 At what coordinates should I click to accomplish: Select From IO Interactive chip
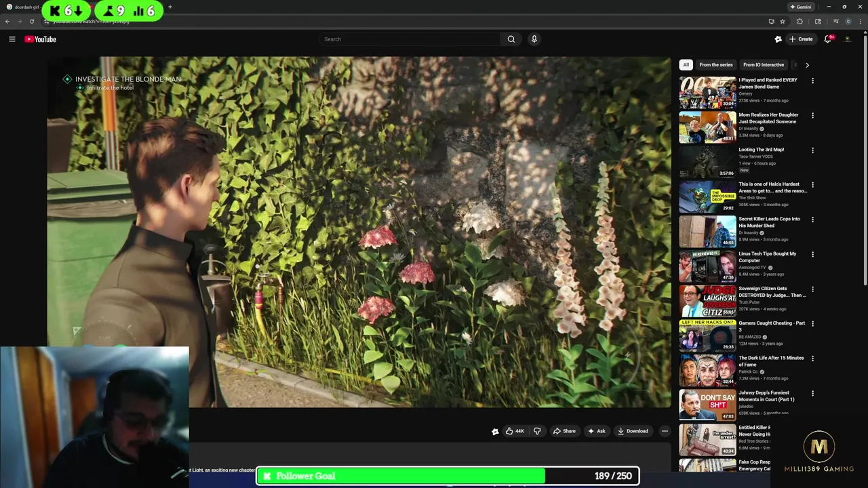(x=764, y=65)
